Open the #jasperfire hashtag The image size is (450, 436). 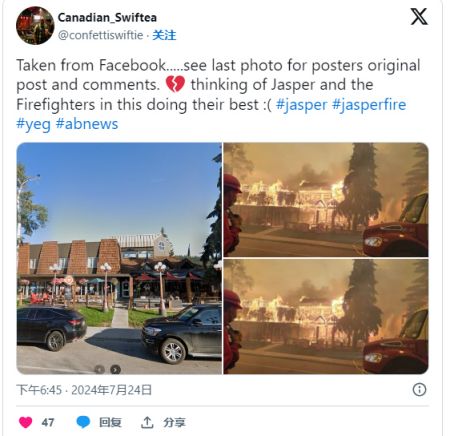pyautogui.click(x=369, y=105)
